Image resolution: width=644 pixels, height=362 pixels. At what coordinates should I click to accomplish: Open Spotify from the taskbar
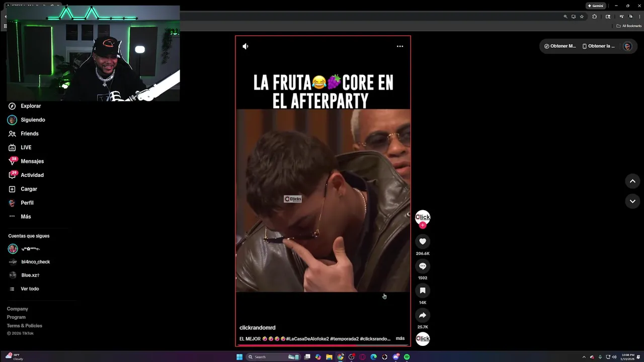coord(407,357)
